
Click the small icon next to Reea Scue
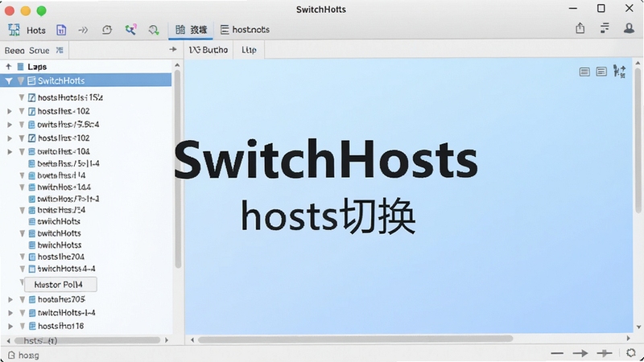60,50
